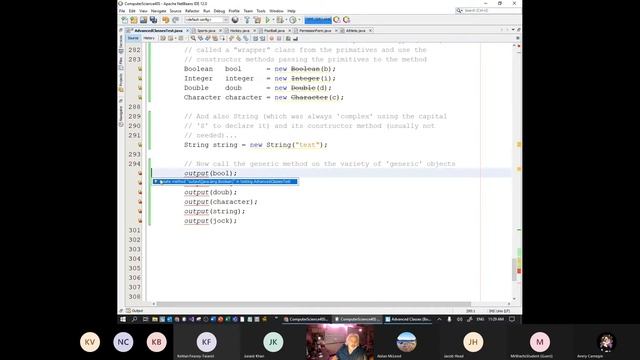Click the Last Edit editor icon
This screenshot has width=640, height=360.
coord(162,38)
